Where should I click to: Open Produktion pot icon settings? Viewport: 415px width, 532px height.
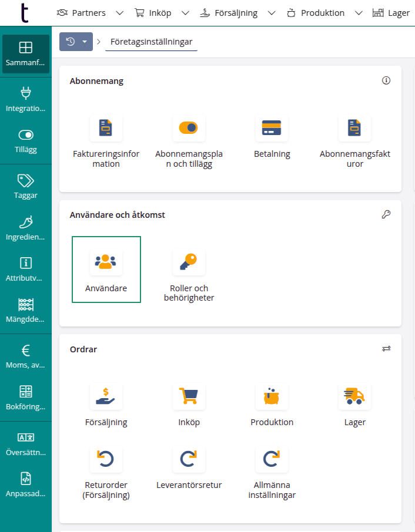tap(272, 396)
